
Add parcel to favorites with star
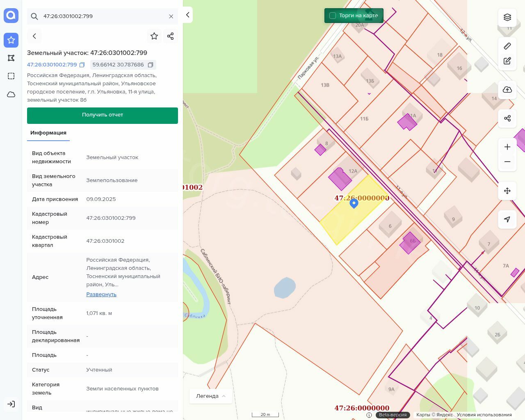(154, 36)
